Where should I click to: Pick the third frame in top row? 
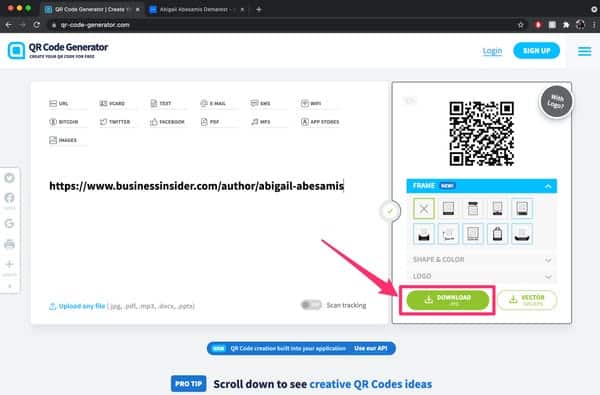pos(473,209)
